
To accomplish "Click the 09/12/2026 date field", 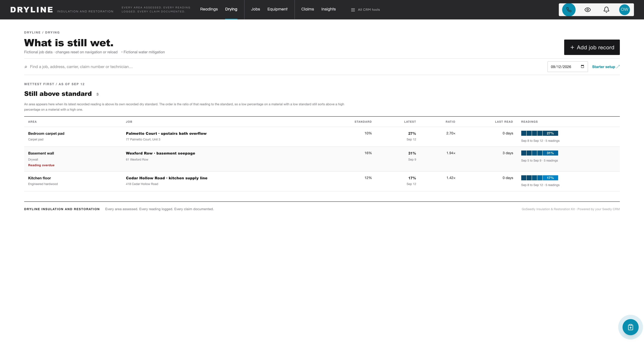I will click(568, 67).
